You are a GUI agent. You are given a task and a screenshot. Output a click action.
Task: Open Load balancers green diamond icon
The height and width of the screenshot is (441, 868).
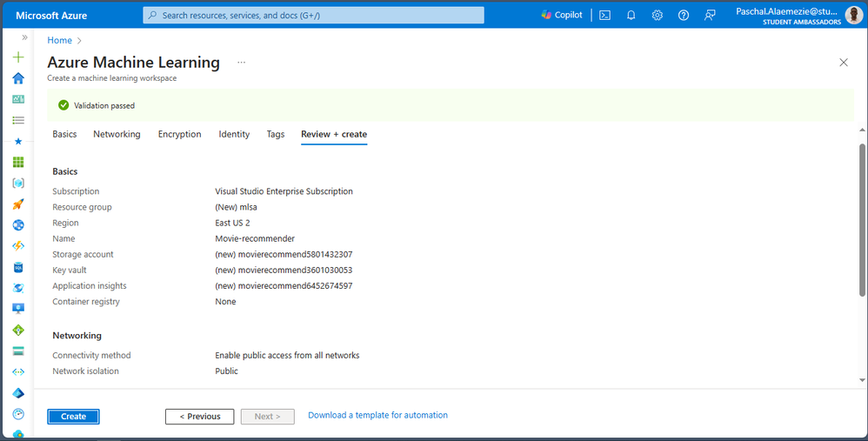point(18,331)
